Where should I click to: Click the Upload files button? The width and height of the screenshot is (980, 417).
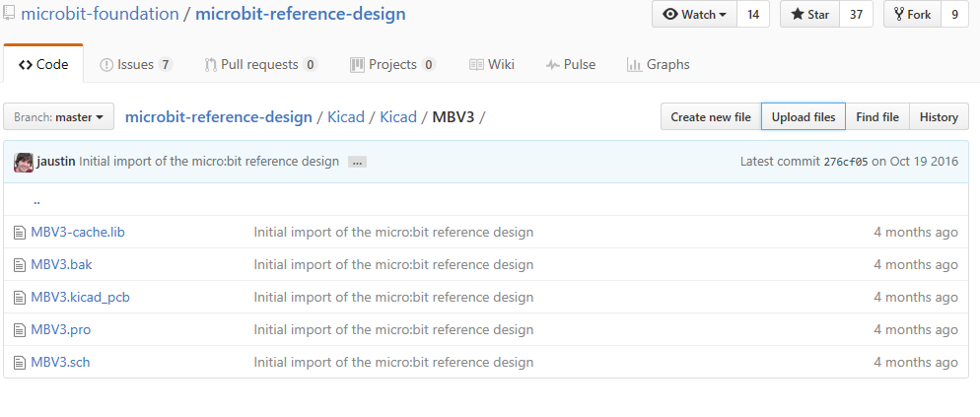tap(803, 117)
